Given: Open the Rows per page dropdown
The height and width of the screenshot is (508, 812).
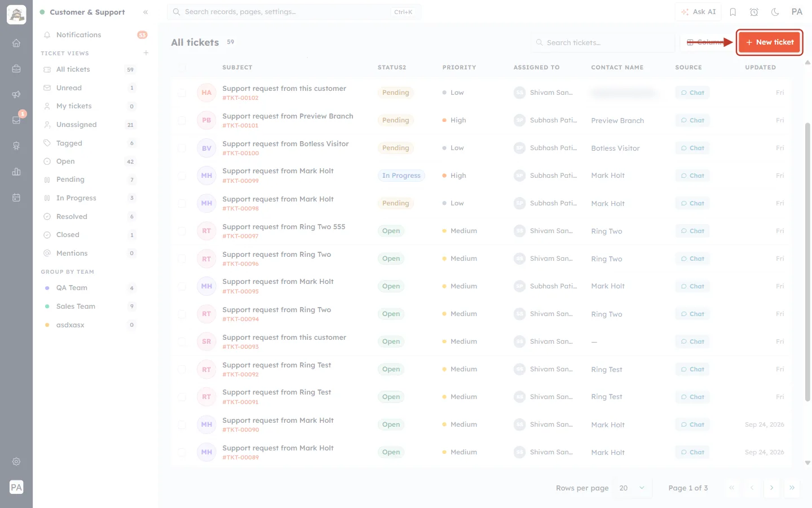Looking at the screenshot, I should [632, 488].
